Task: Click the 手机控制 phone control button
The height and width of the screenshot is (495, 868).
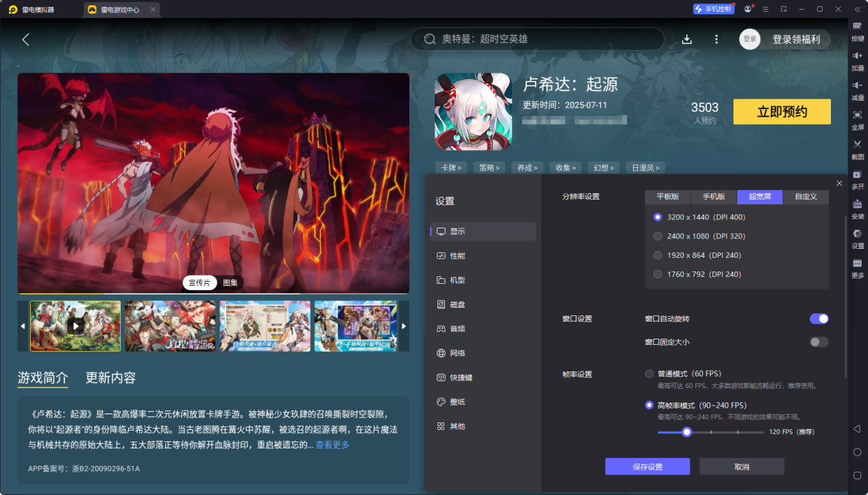Action: point(713,9)
